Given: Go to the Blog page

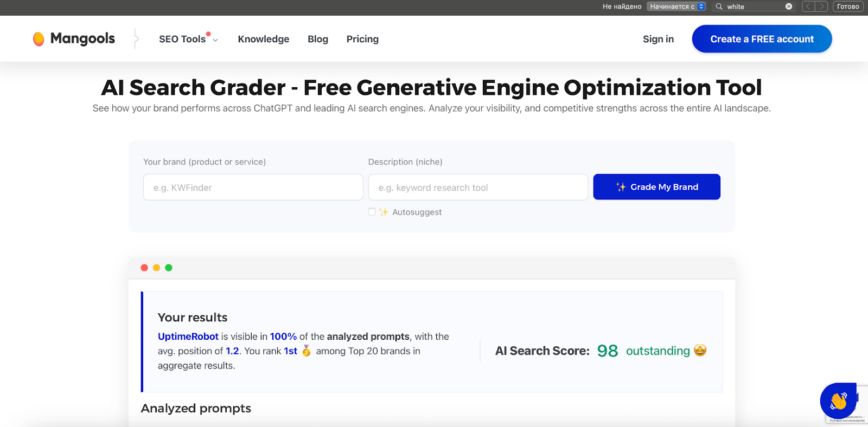Looking at the screenshot, I should [318, 39].
